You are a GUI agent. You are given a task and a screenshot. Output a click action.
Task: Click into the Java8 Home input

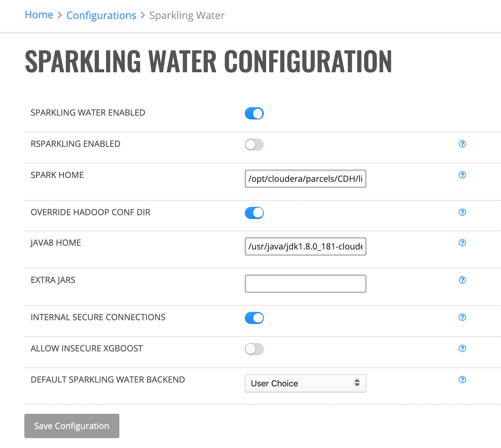click(306, 246)
